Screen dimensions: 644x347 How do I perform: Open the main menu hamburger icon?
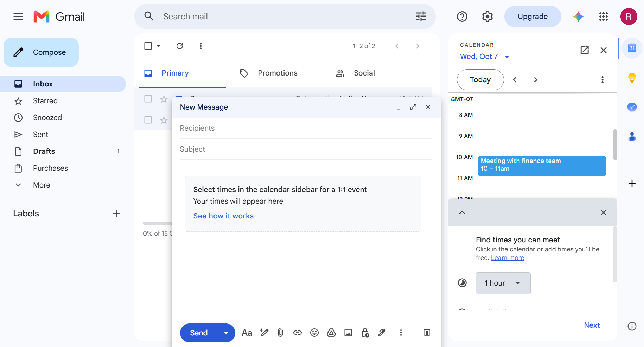[18, 17]
